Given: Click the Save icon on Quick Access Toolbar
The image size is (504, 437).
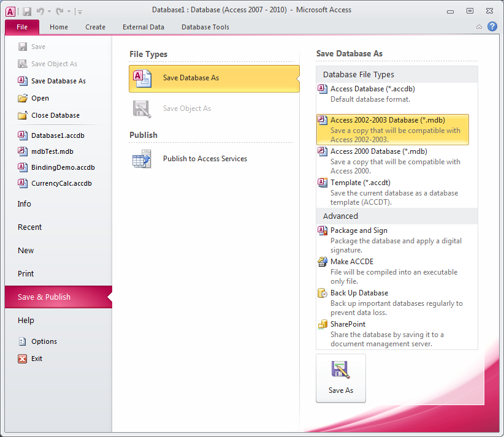Looking at the screenshot, I should [x=26, y=10].
